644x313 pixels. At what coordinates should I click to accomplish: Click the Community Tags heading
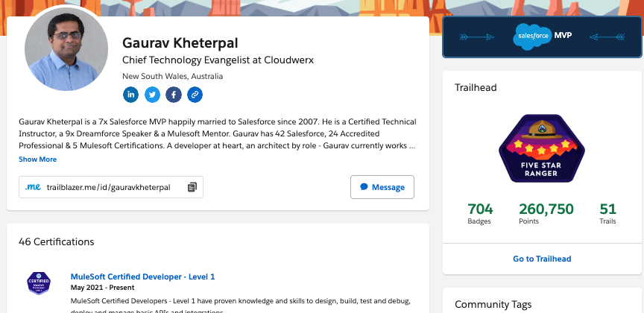pyautogui.click(x=493, y=304)
